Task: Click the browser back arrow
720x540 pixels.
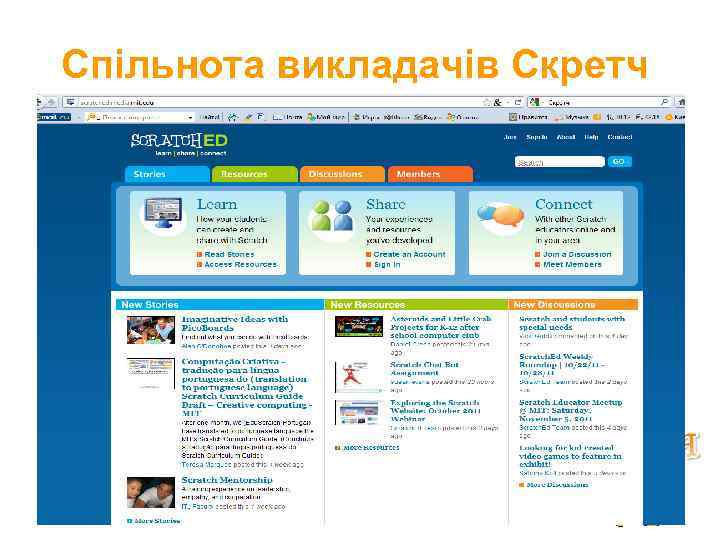Action: [39, 102]
